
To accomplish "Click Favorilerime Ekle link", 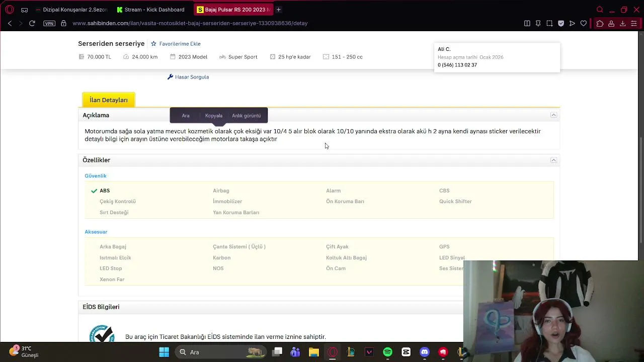I will pyautogui.click(x=180, y=44).
